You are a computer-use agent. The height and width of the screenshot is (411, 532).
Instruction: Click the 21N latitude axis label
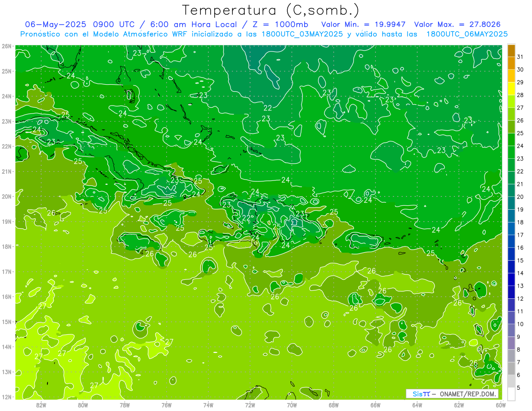pos(6,172)
